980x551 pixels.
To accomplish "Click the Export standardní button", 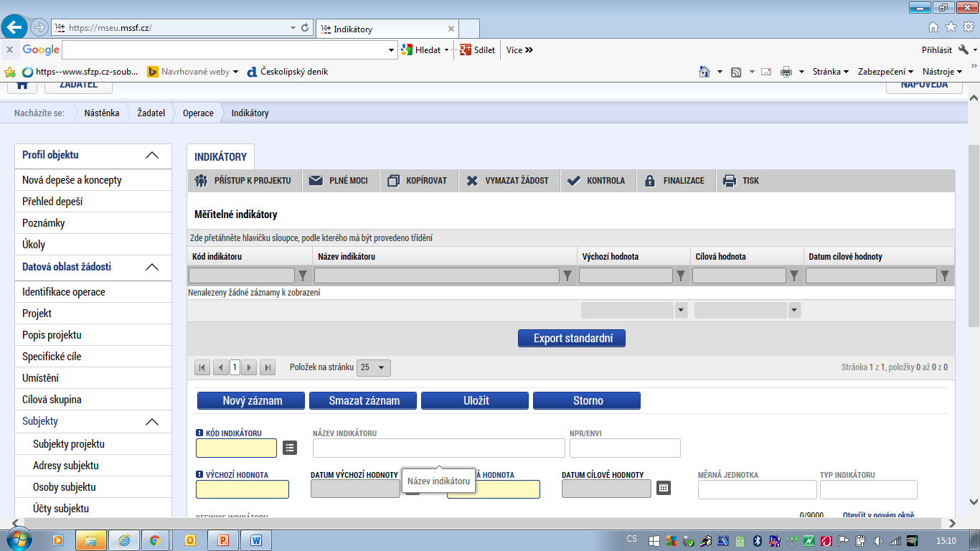I will pos(572,338).
